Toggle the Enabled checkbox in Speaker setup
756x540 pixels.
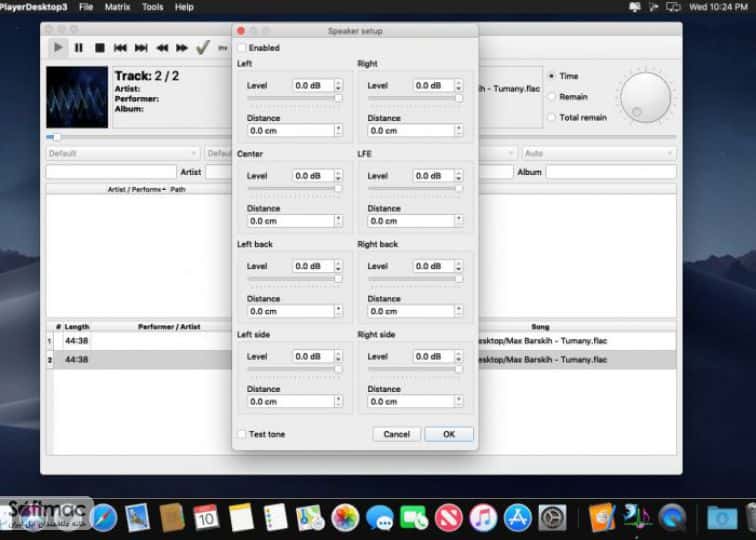click(242, 48)
